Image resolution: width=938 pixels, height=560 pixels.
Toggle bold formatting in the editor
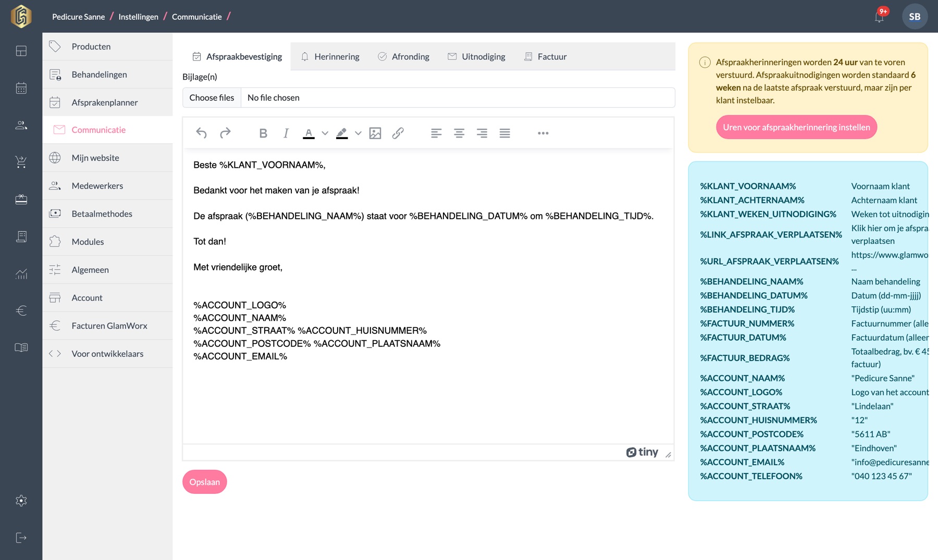click(x=263, y=133)
